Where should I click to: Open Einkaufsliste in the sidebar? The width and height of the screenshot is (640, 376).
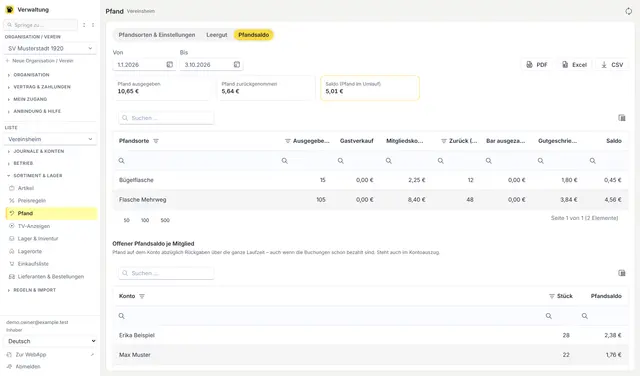(51, 264)
